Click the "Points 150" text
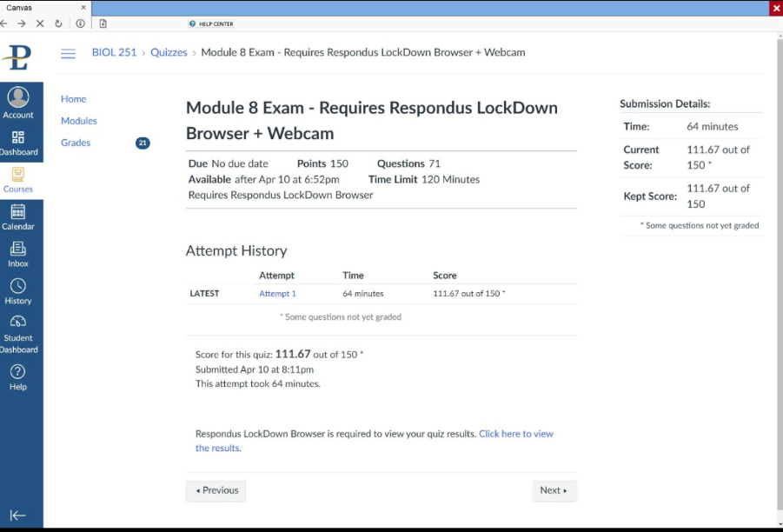Image resolution: width=783 pixels, height=532 pixels. 322,163
